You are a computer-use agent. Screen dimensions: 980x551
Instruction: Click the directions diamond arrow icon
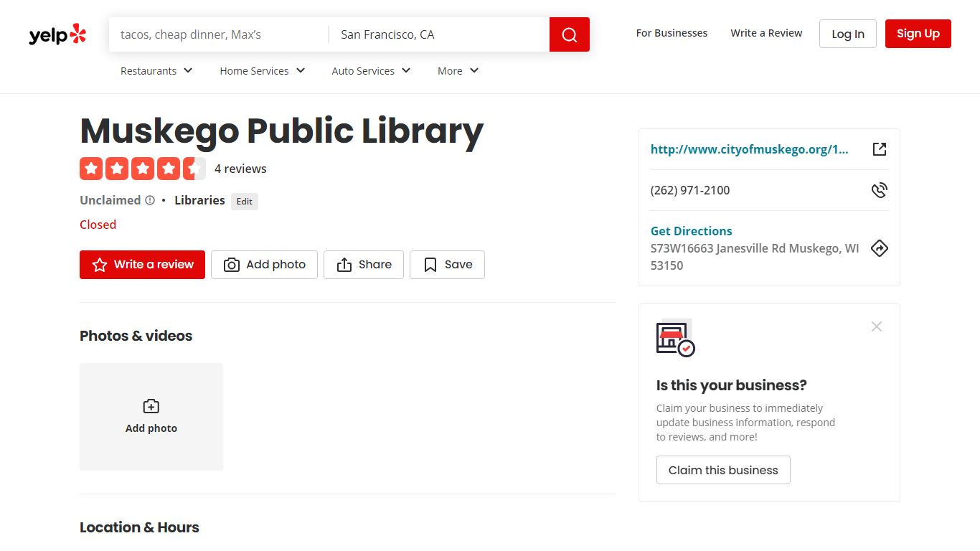click(x=880, y=248)
